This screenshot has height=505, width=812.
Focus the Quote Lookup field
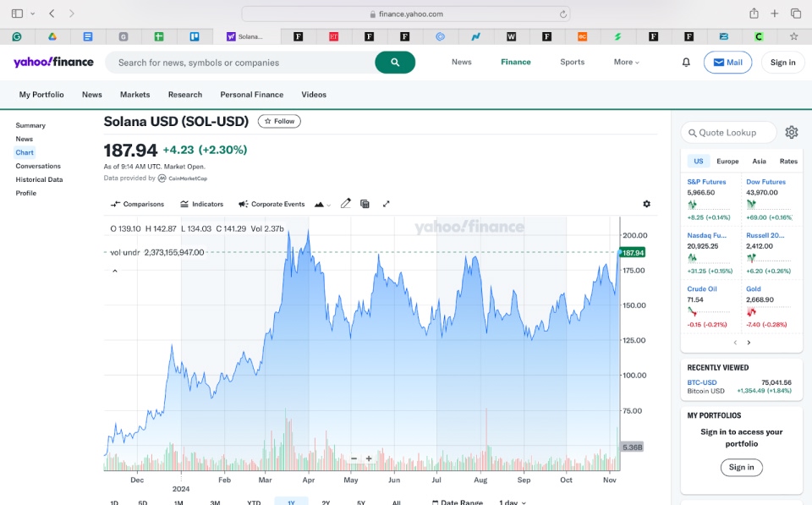click(x=728, y=133)
